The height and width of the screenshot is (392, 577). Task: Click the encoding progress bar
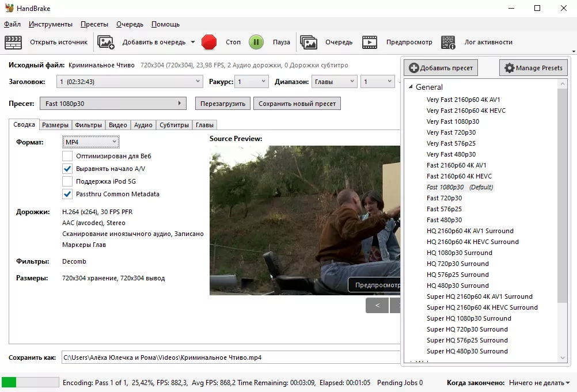click(30, 382)
